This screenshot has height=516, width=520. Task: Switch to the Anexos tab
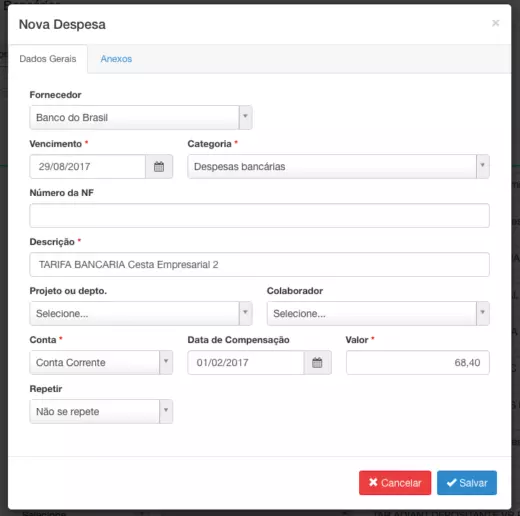116,59
